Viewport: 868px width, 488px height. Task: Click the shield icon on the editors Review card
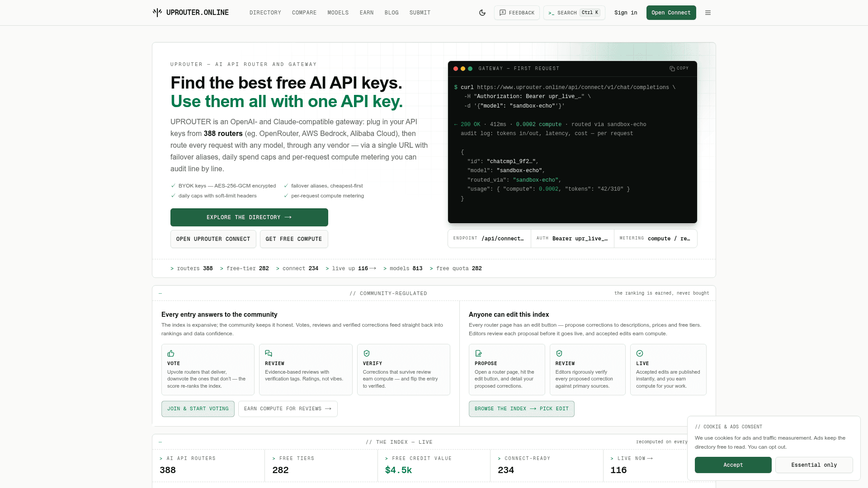tap(559, 353)
